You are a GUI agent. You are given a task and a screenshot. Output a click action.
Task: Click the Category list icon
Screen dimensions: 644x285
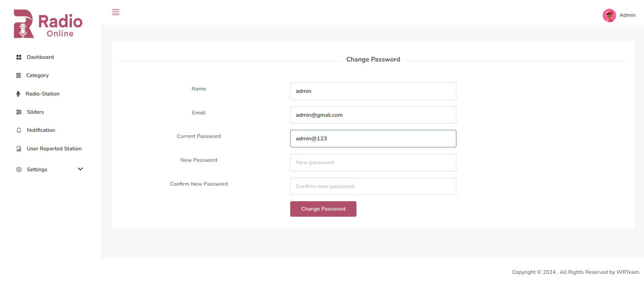pos(18,75)
